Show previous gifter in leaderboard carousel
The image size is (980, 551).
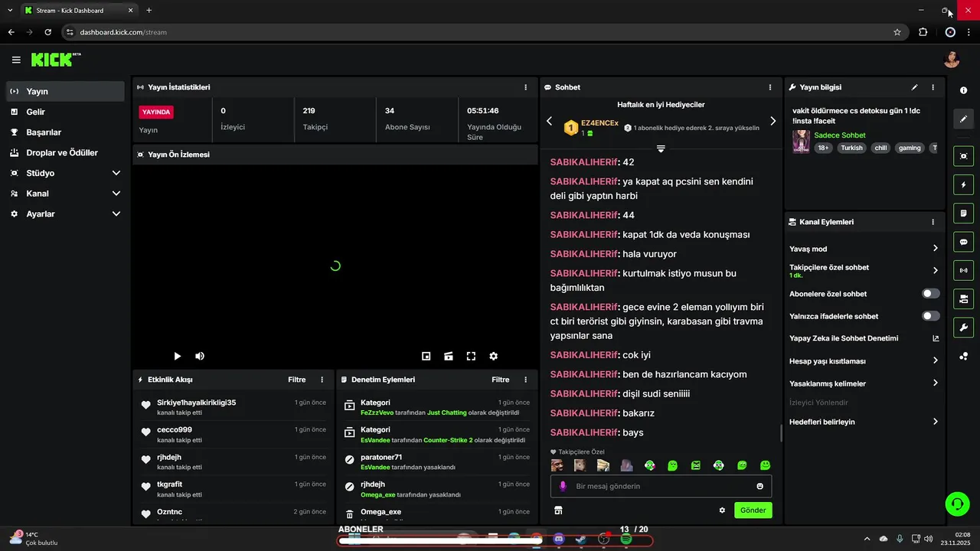point(549,121)
